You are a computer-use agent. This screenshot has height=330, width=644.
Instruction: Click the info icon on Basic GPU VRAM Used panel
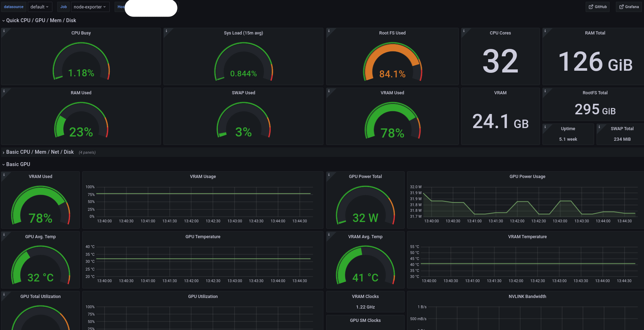click(x=4, y=174)
